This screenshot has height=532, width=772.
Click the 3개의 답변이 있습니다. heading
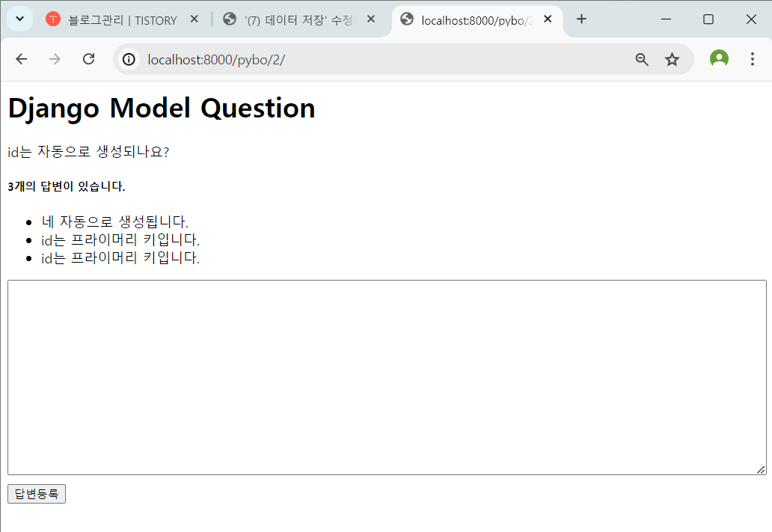67,187
